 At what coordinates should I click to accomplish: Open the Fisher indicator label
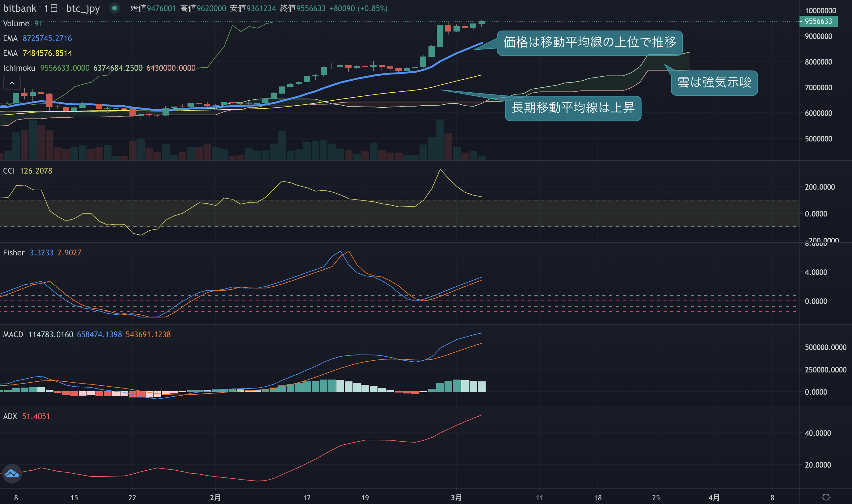click(14, 252)
